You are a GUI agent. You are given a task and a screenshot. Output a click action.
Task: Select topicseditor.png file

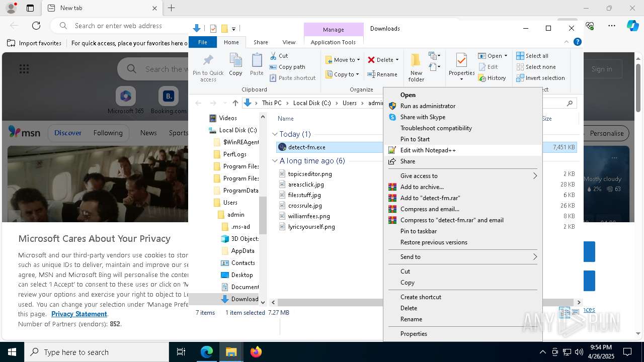(310, 174)
